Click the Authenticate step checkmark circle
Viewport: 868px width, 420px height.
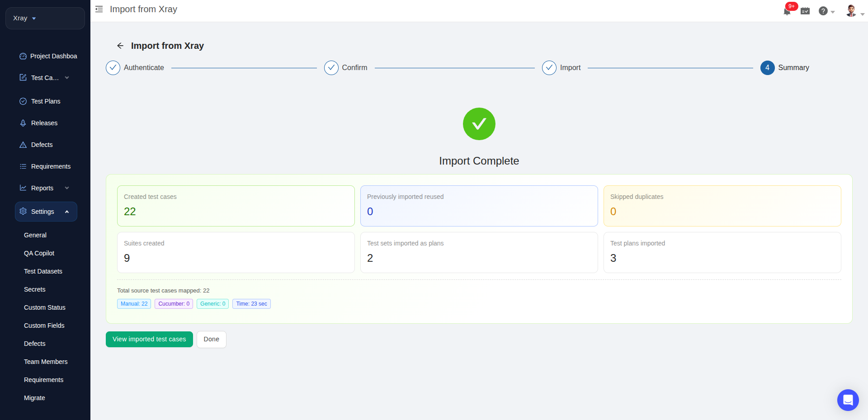click(113, 68)
